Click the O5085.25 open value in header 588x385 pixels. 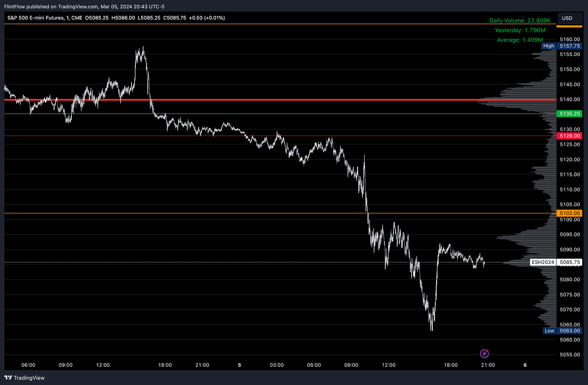pyautogui.click(x=97, y=18)
